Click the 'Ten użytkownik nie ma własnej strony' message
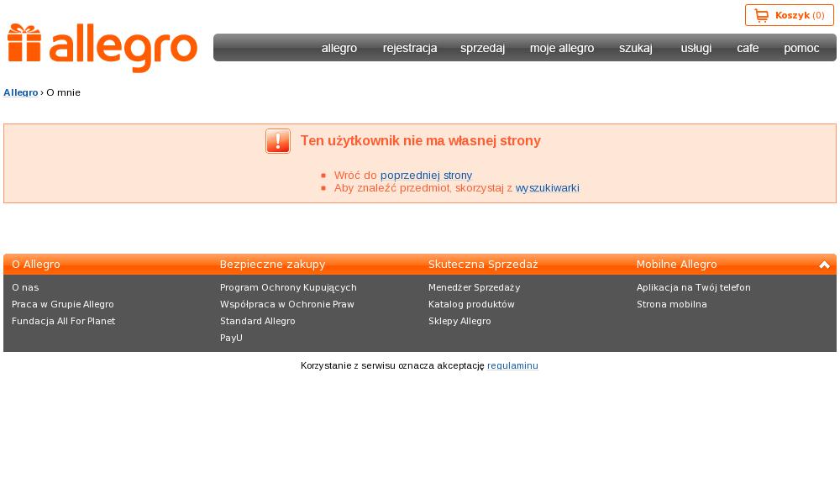 tap(421, 141)
